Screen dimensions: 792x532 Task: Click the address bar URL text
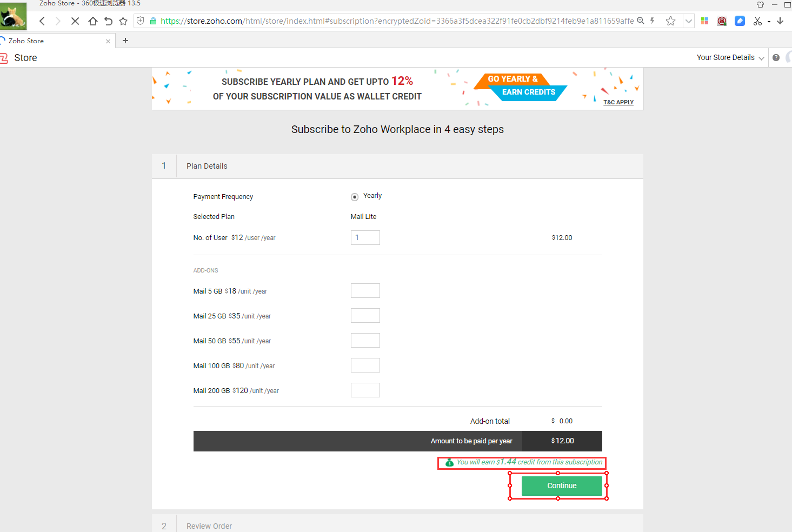tap(397, 21)
